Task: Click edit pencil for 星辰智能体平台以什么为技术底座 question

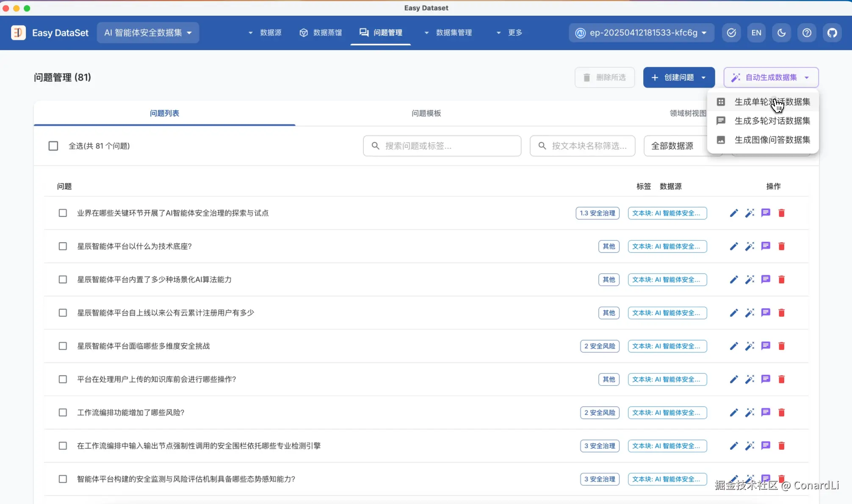Action: (734, 246)
